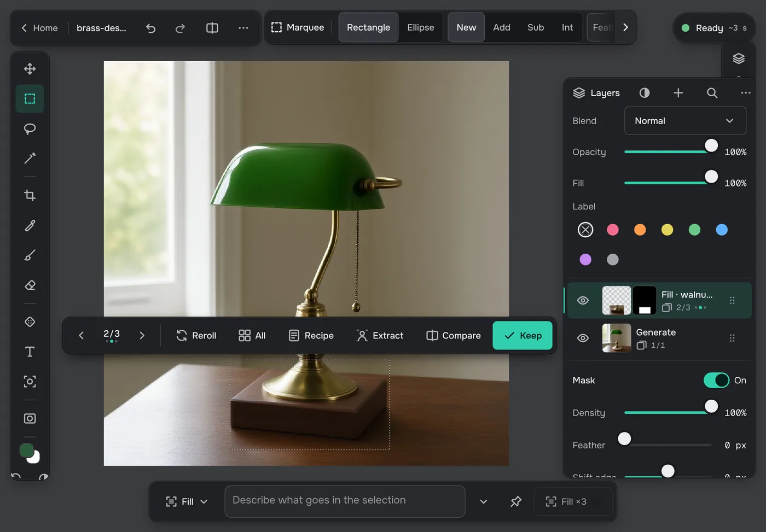Clear label color with X circle

click(x=585, y=230)
